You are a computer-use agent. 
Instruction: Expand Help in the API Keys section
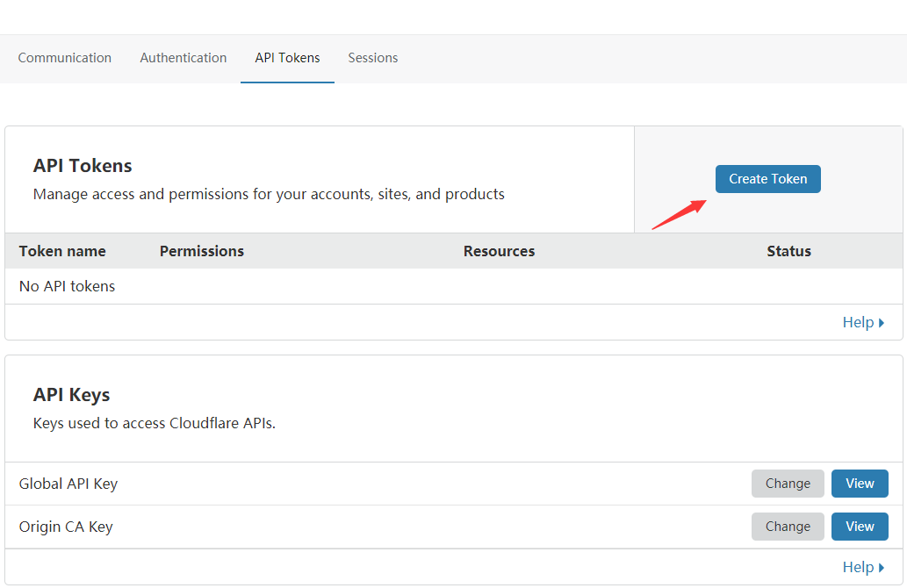point(863,567)
